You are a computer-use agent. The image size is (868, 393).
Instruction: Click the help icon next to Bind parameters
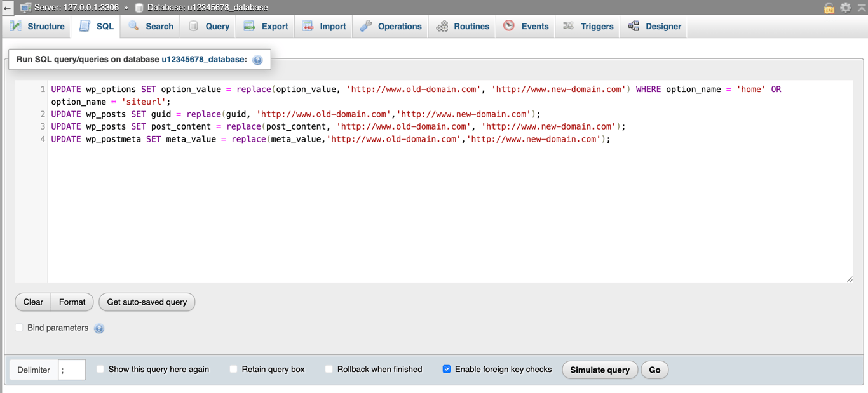tap(99, 328)
